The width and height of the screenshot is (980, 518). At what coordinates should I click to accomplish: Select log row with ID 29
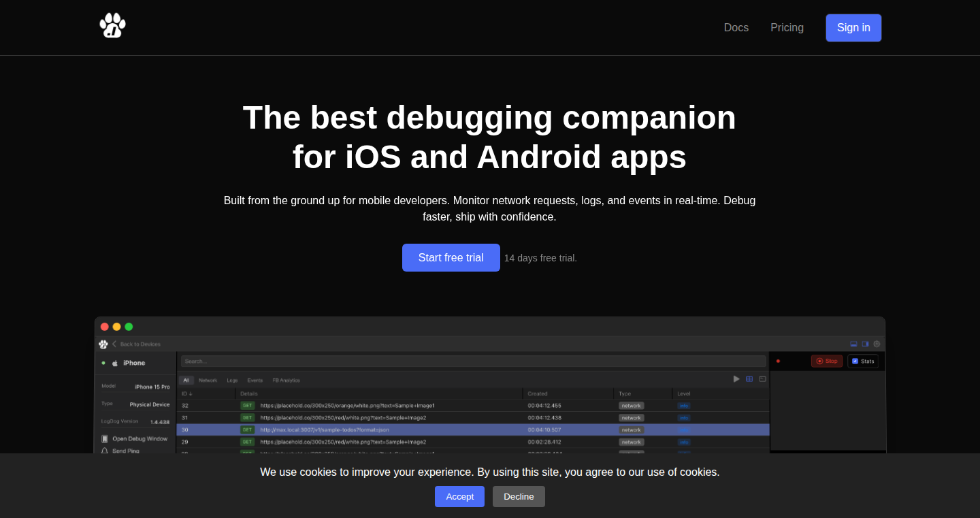(473, 442)
